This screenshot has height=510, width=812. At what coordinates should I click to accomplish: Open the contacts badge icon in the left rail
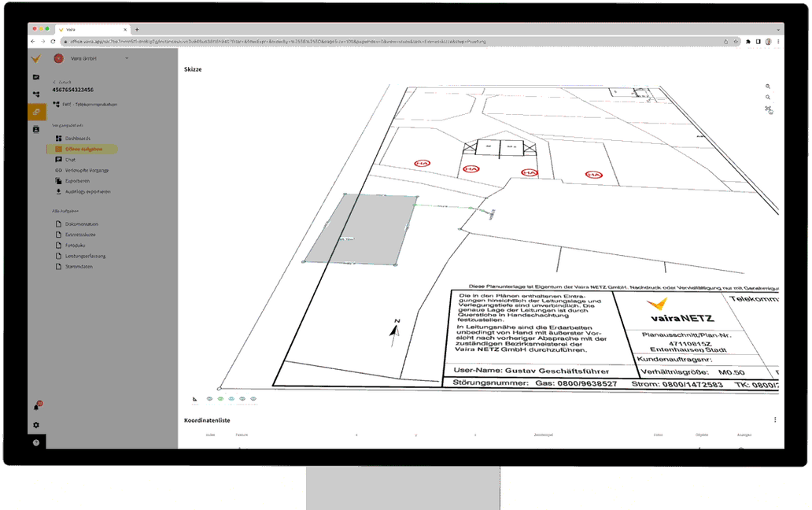point(36,128)
